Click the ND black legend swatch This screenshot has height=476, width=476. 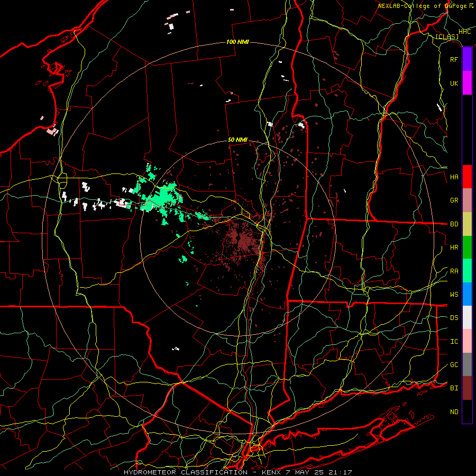pos(467,411)
